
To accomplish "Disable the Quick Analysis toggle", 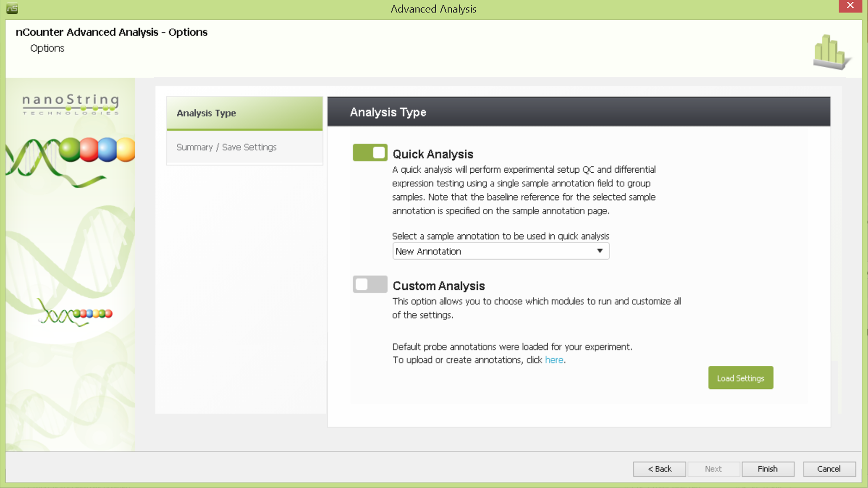I will click(x=370, y=153).
